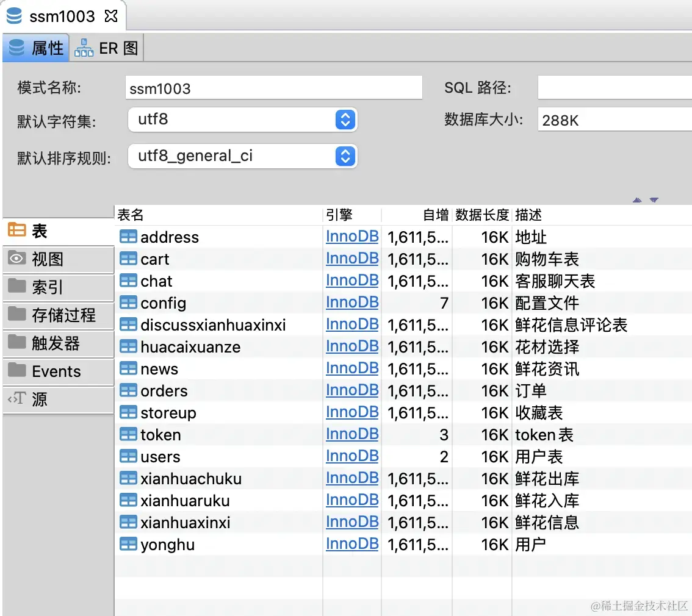The height and width of the screenshot is (616, 692).
Task: Click the ER diagram icon
Action: coord(84,48)
